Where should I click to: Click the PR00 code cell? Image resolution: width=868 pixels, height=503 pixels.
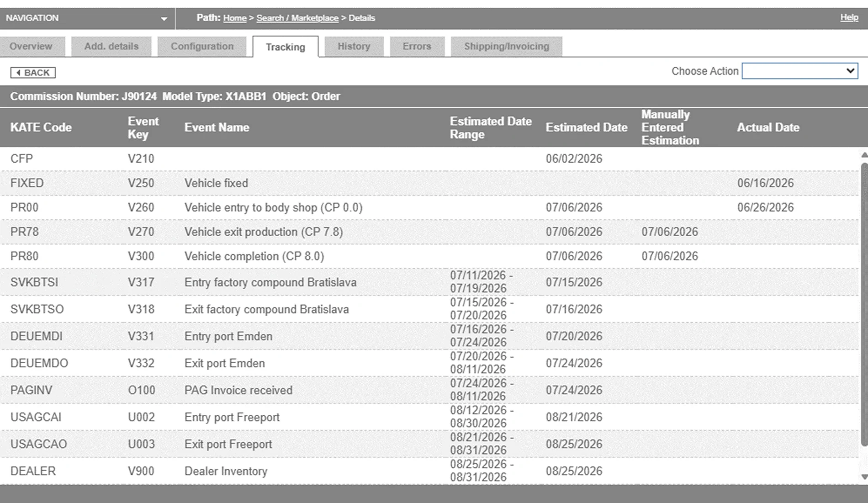(24, 207)
